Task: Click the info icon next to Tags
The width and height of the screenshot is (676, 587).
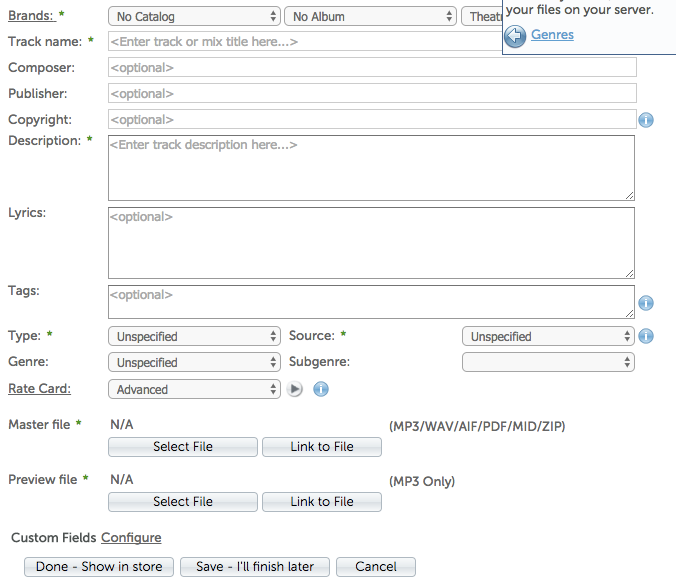Action: coord(646,303)
